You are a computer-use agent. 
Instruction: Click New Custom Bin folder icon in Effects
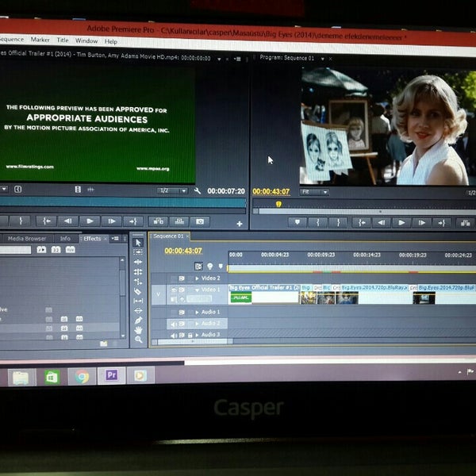tap(103, 344)
